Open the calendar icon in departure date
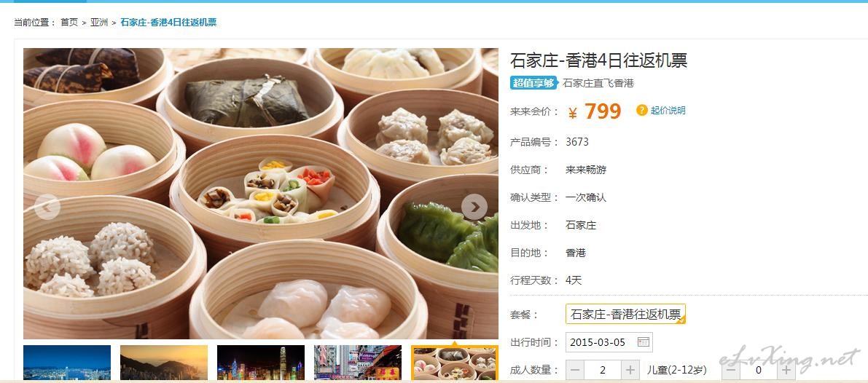 coord(643,342)
